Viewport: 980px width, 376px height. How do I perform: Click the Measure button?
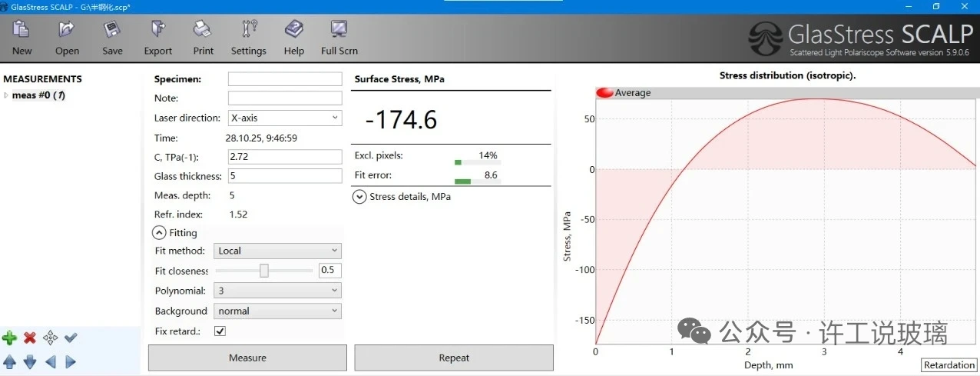(x=247, y=358)
